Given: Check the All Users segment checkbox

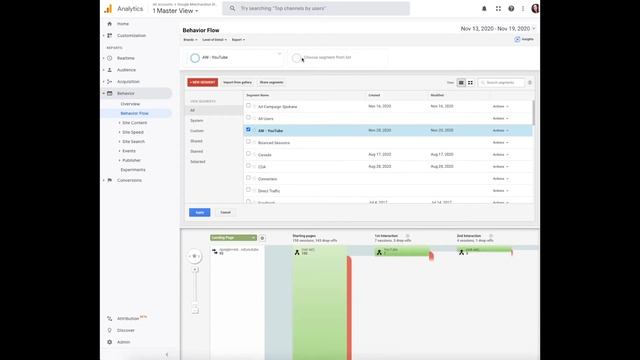Looking at the screenshot, I should tap(248, 118).
